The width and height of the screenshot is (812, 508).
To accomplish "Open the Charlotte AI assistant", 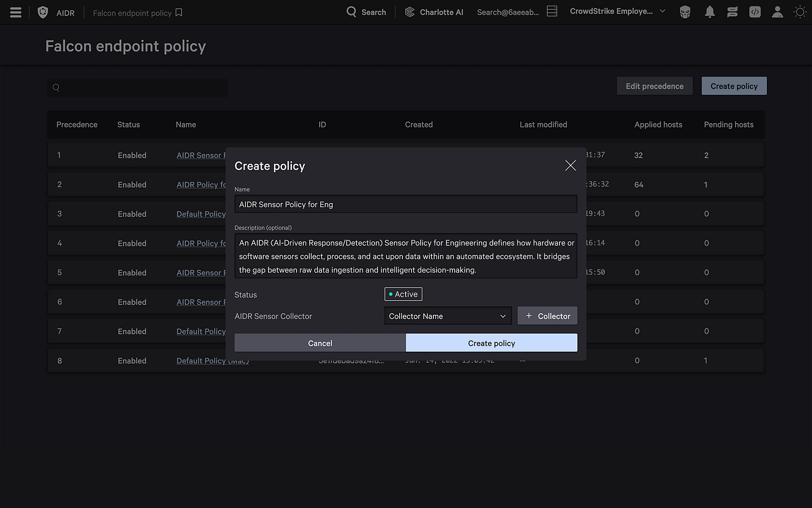I will point(434,12).
